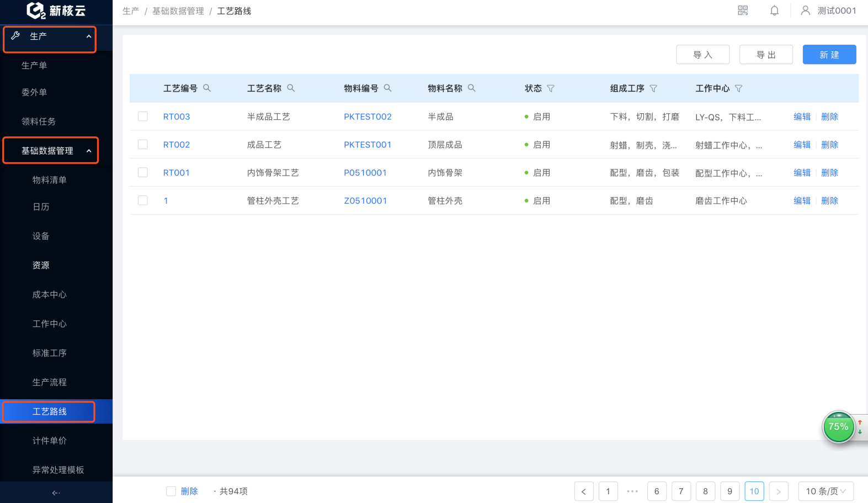Open routing link RT001

pyautogui.click(x=177, y=173)
